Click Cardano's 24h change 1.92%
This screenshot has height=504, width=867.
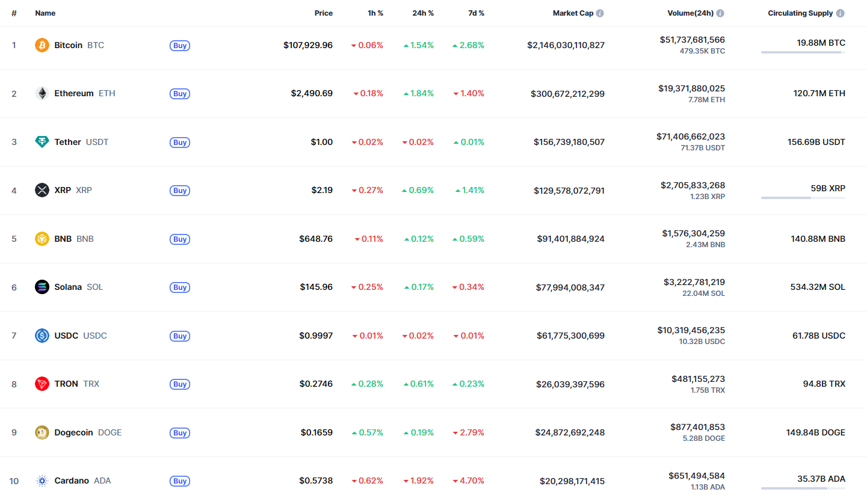(418, 481)
